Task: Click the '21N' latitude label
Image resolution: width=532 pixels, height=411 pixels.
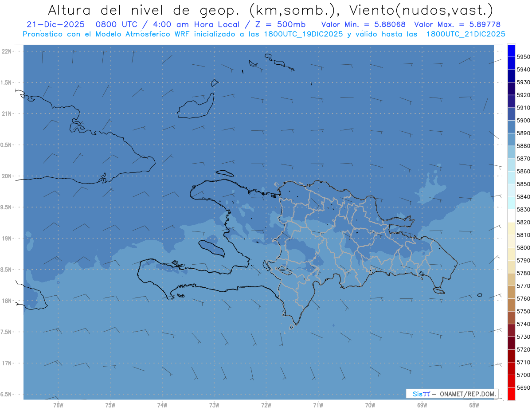Action: 8,114
